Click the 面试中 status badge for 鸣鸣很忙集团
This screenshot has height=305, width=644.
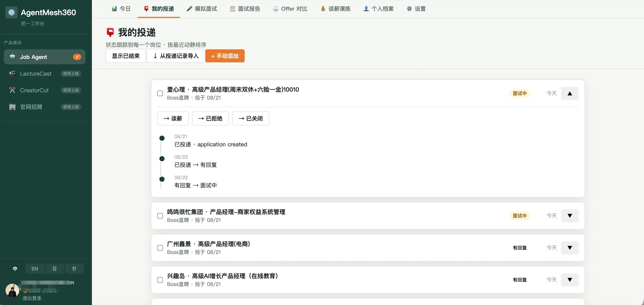coord(520,216)
